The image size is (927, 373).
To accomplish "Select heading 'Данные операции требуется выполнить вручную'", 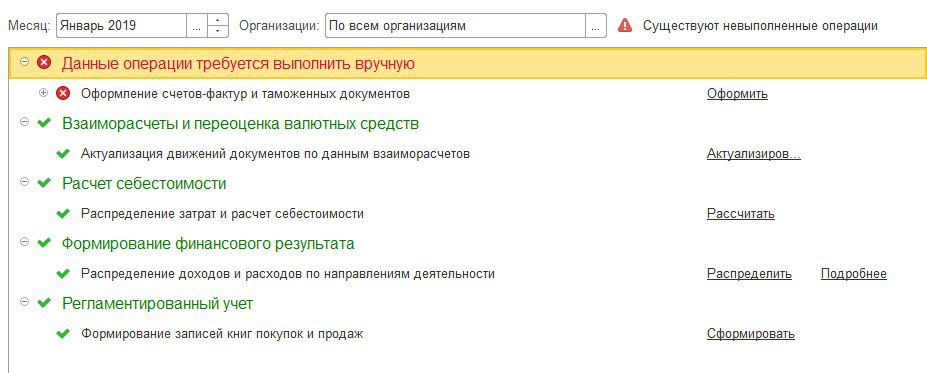I will coord(238,63).
